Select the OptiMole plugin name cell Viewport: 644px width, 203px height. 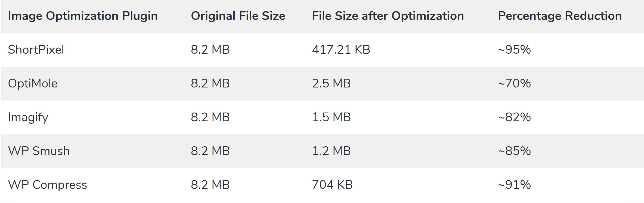[33, 83]
